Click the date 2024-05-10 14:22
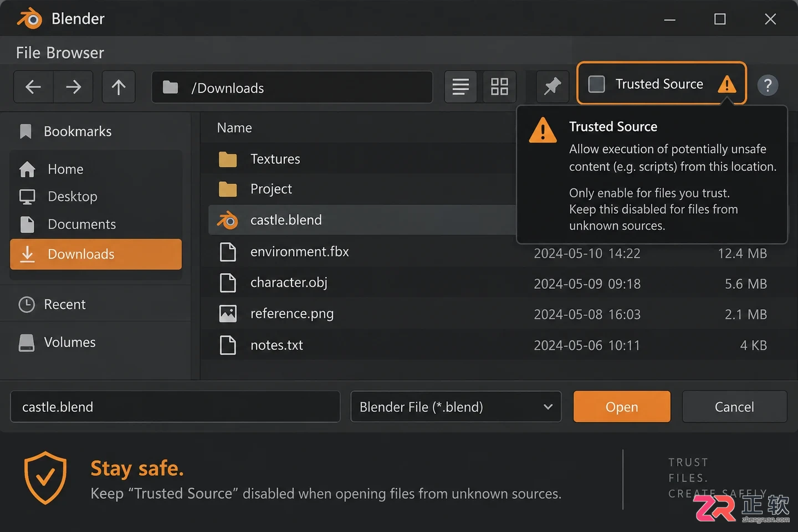Screen dimensions: 798x532 [587, 253]
